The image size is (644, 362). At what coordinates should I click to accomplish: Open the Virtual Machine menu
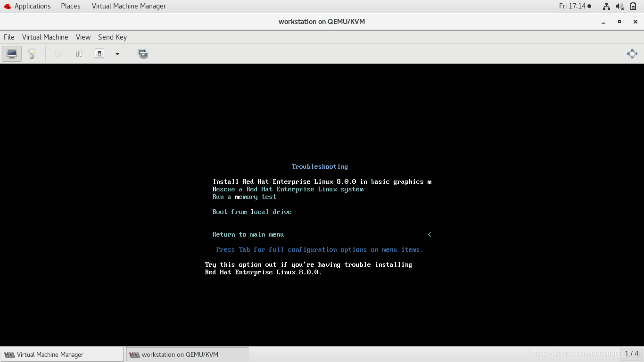45,37
